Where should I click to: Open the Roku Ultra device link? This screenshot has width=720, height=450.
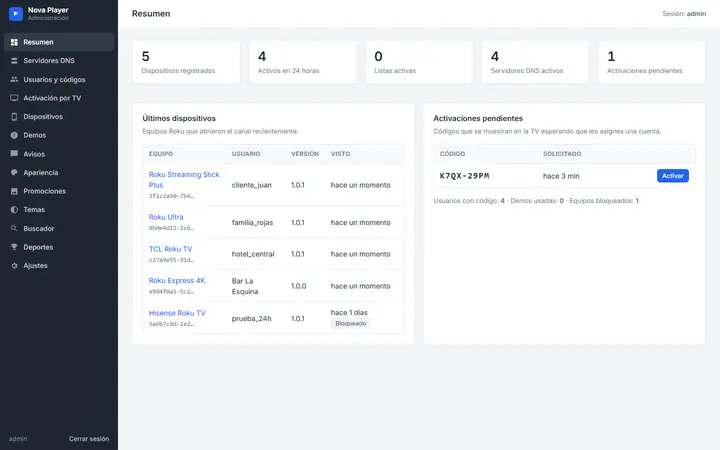click(166, 217)
